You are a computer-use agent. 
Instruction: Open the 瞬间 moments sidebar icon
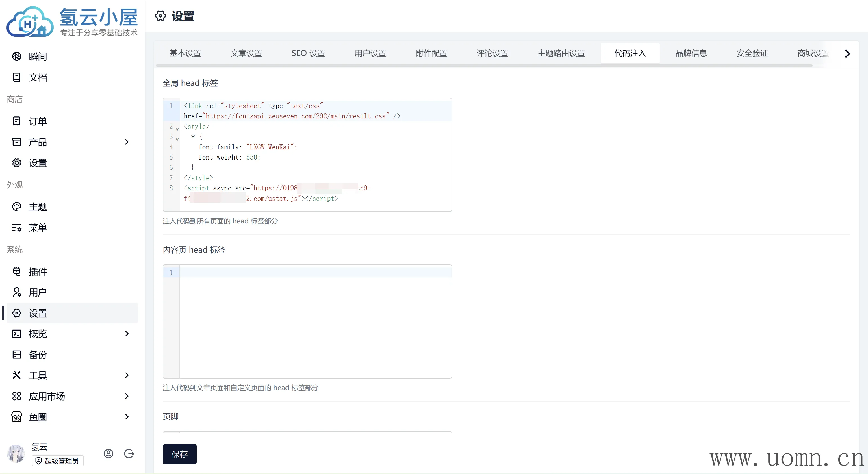[16, 56]
